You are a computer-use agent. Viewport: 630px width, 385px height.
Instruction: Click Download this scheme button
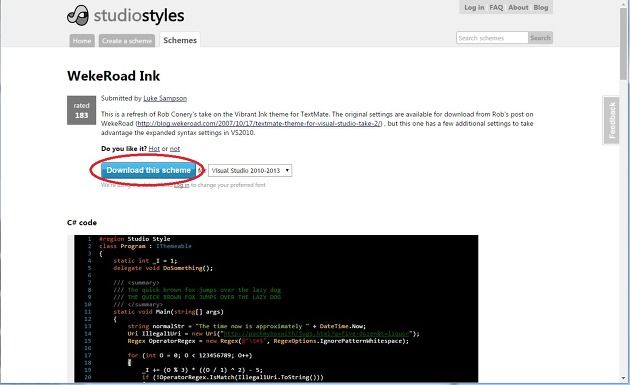pos(148,170)
